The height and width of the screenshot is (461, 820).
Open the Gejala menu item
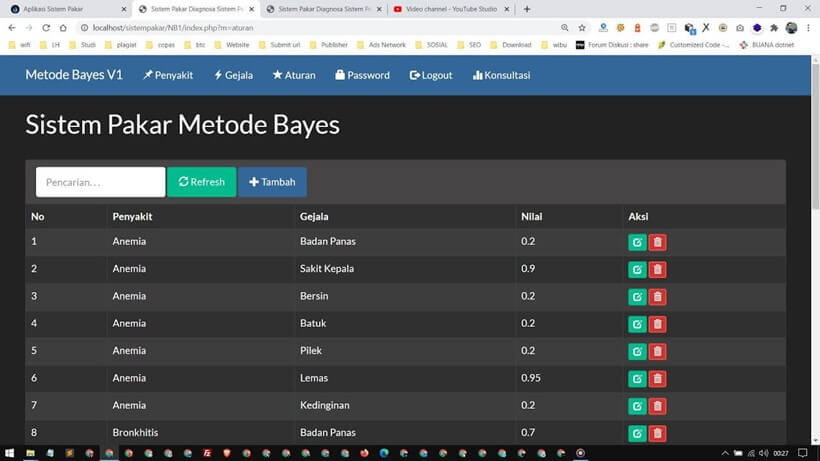coord(233,75)
